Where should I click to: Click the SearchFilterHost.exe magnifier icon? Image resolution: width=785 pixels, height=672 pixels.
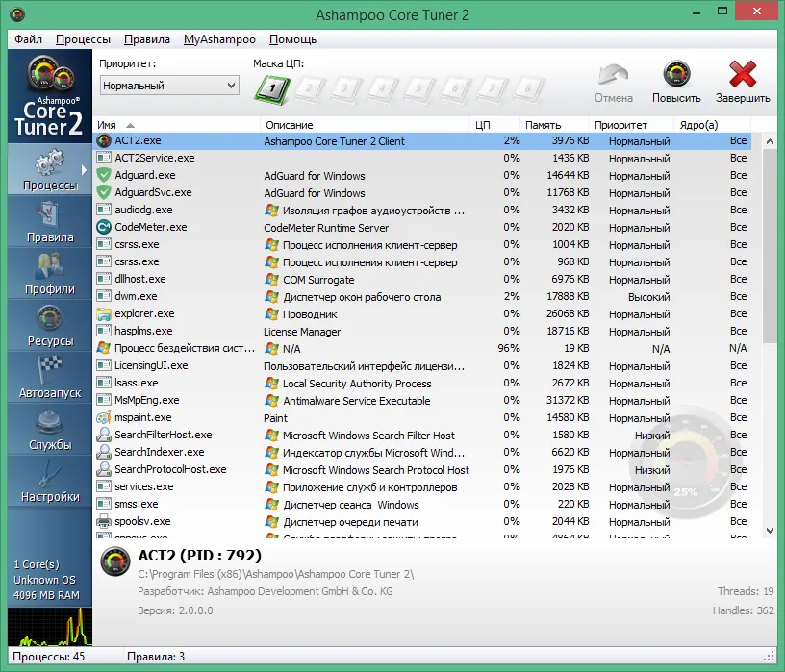[x=104, y=435]
